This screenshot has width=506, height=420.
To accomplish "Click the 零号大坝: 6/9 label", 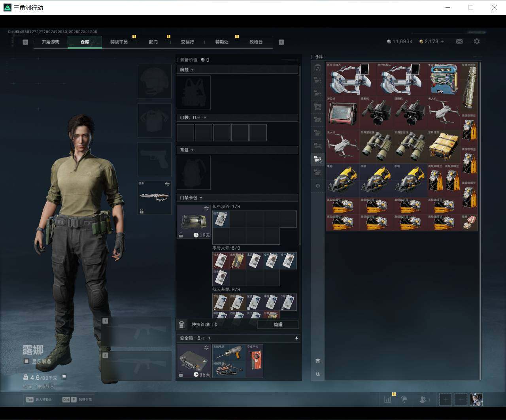I will point(226,248).
